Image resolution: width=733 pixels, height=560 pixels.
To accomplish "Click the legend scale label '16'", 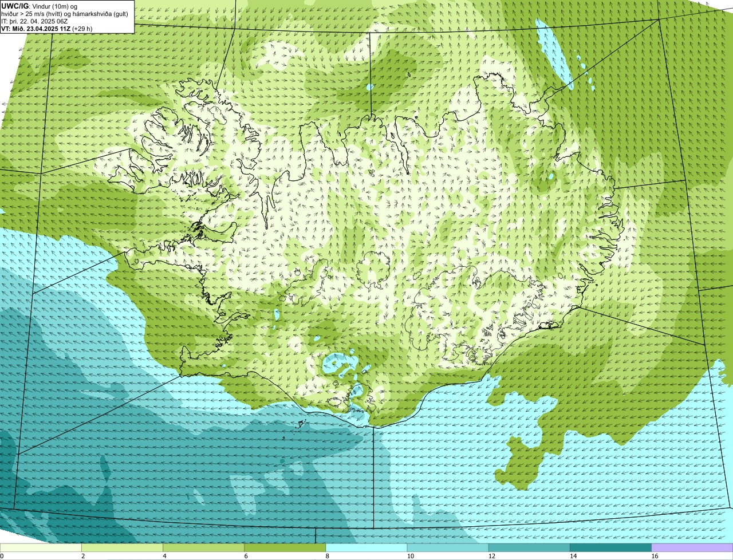I will point(655,556).
